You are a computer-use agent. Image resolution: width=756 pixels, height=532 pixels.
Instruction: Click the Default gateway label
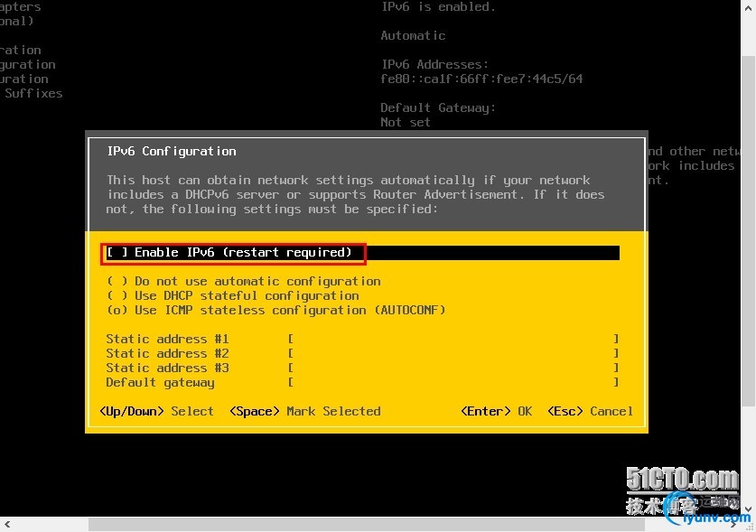(x=160, y=382)
